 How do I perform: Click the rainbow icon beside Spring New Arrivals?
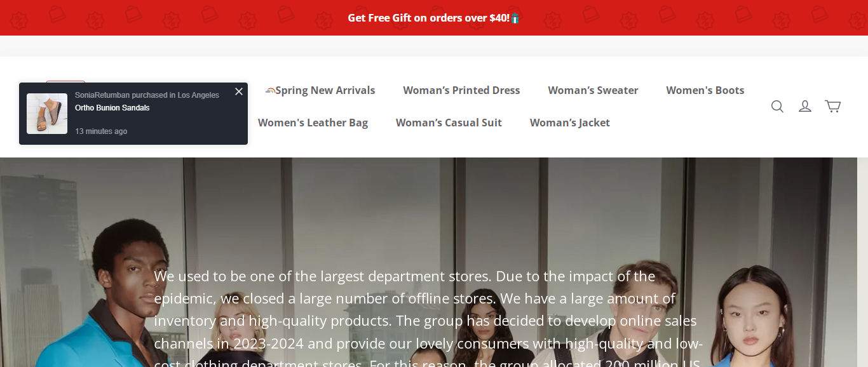[270, 90]
